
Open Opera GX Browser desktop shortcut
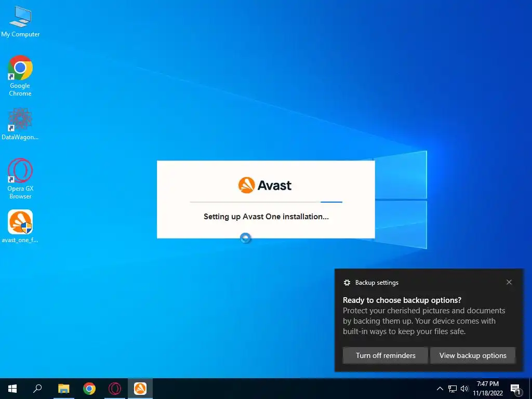[20, 179]
